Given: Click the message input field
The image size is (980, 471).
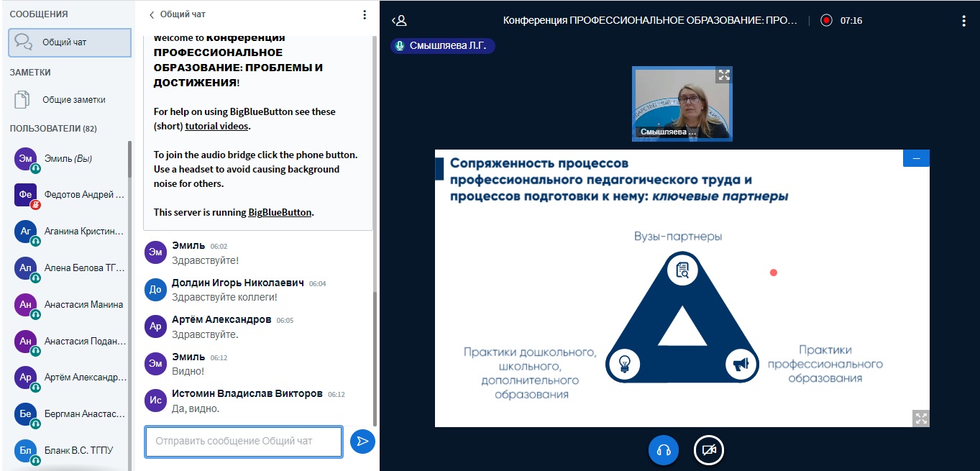Looking at the screenshot, I should (244, 442).
